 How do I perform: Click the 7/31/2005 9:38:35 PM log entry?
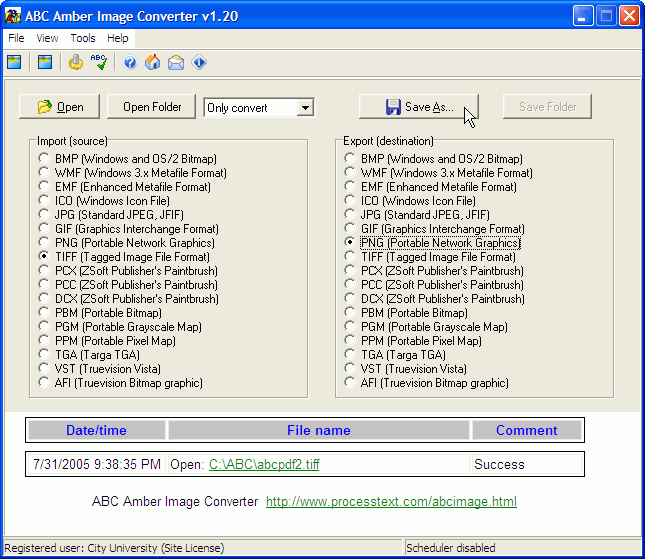click(x=97, y=464)
